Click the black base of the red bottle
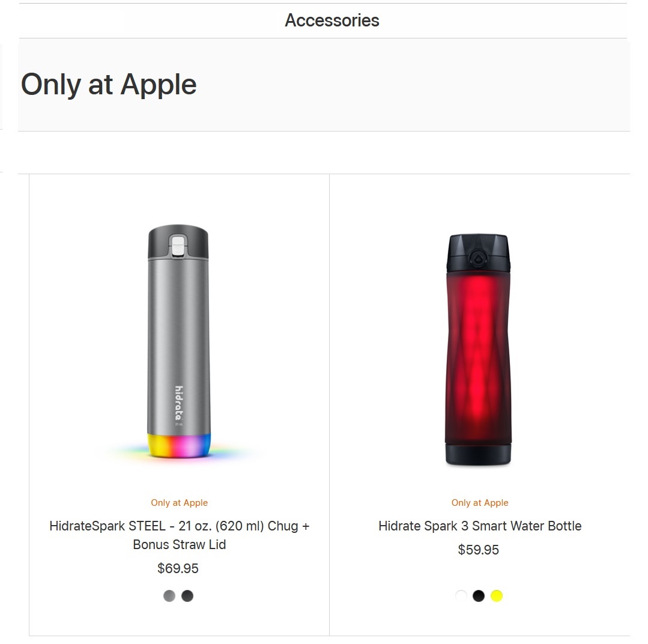Screen dimensions: 648x644 [478, 454]
